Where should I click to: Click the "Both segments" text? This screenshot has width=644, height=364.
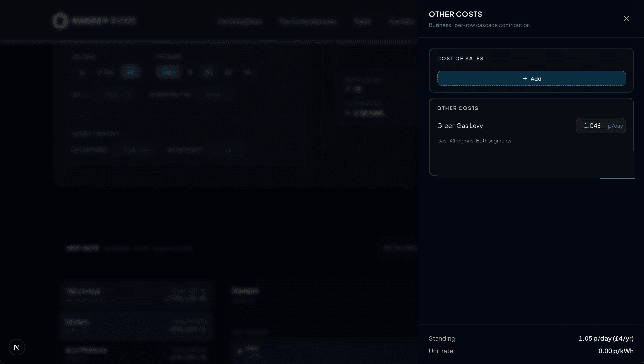493,141
